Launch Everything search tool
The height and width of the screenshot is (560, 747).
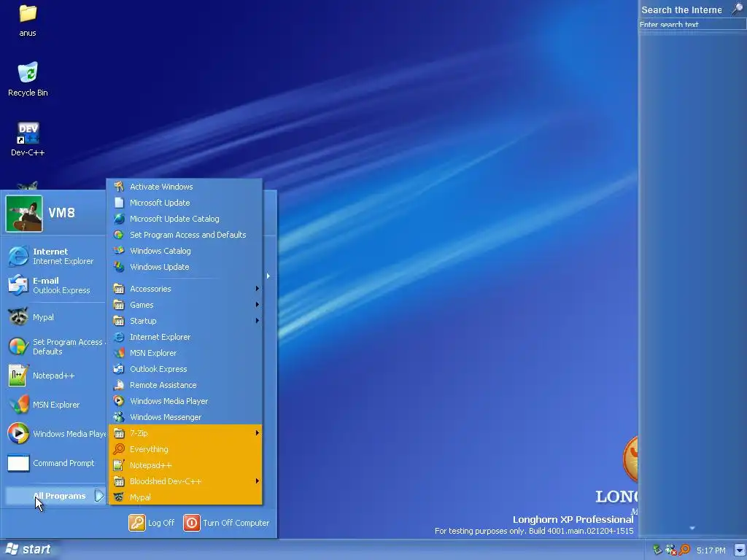click(x=185, y=449)
